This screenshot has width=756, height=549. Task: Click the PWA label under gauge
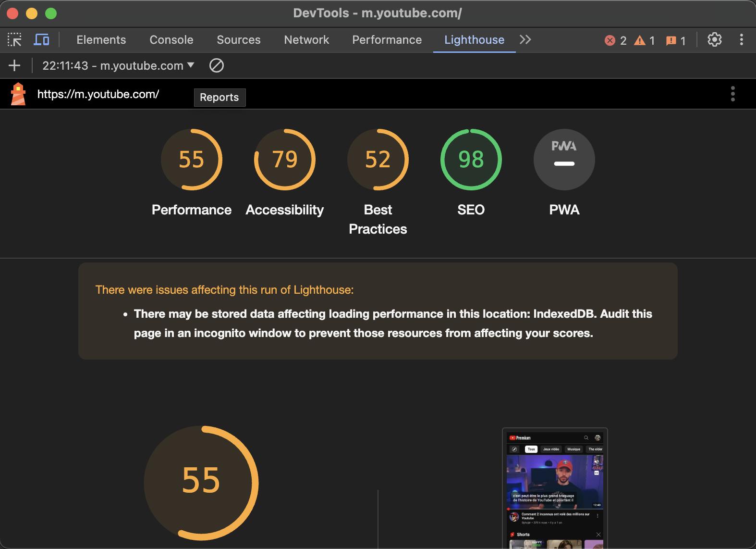[x=564, y=210]
